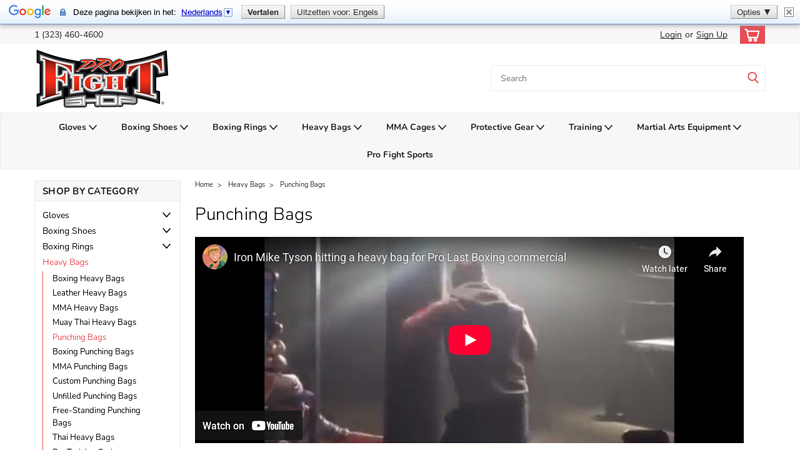Click the Pro Fight Shop logo

click(102, 79)
